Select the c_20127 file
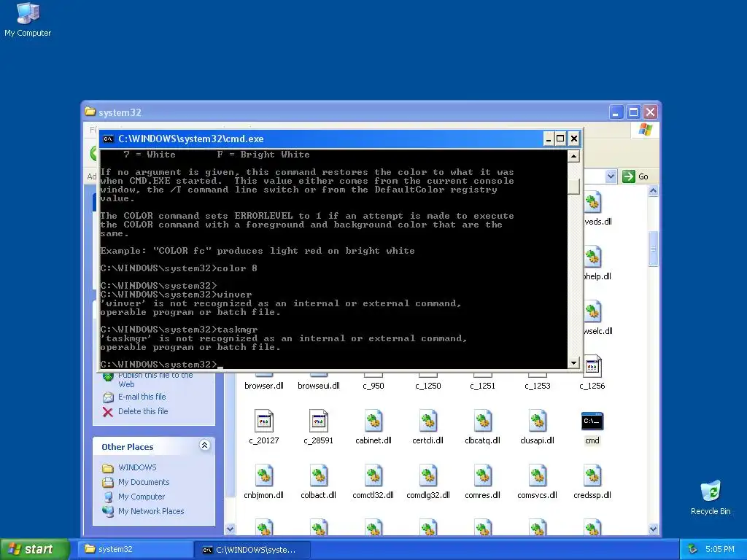 [264, 427]
